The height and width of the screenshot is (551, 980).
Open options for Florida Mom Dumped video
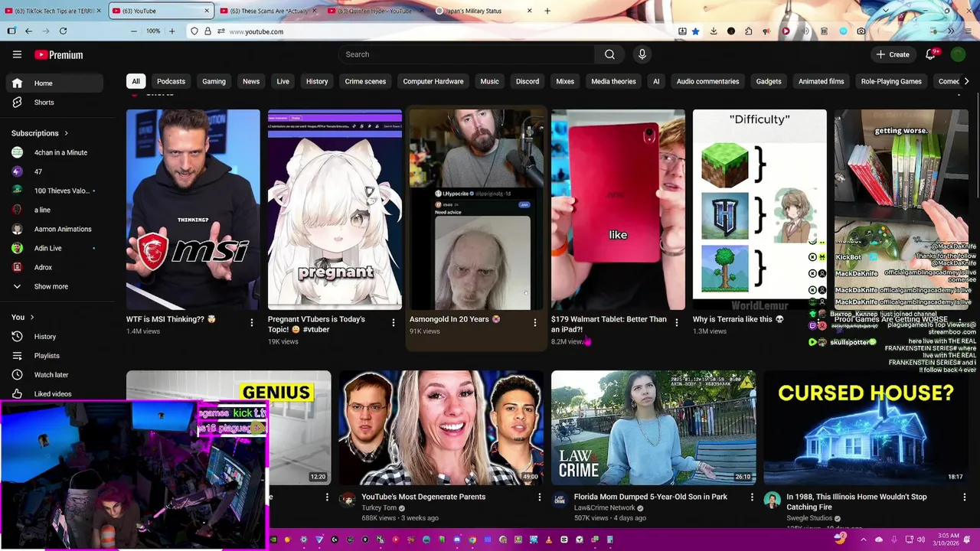pyautogui.click(x=751, y=497)
